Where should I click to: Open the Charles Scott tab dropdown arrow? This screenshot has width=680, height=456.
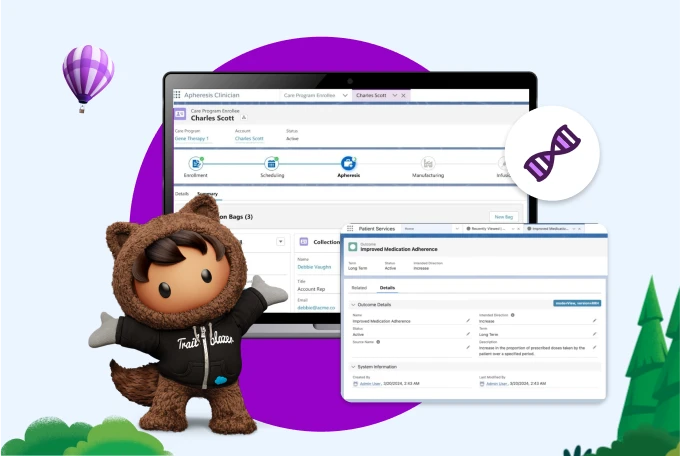(395, 95)
